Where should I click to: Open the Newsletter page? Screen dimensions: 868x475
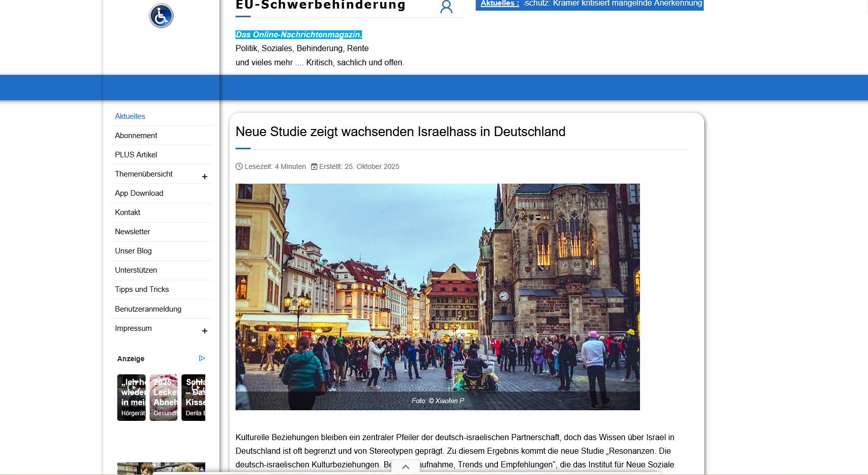(132, 231)
